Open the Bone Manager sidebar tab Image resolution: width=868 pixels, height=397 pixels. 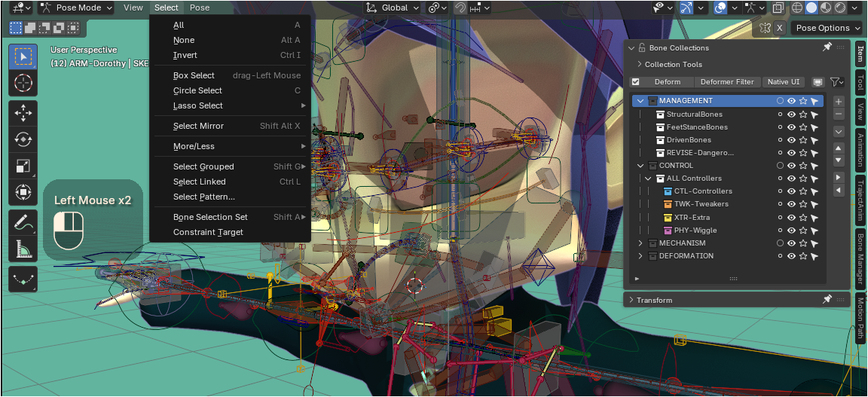click(x=860, y=259)
